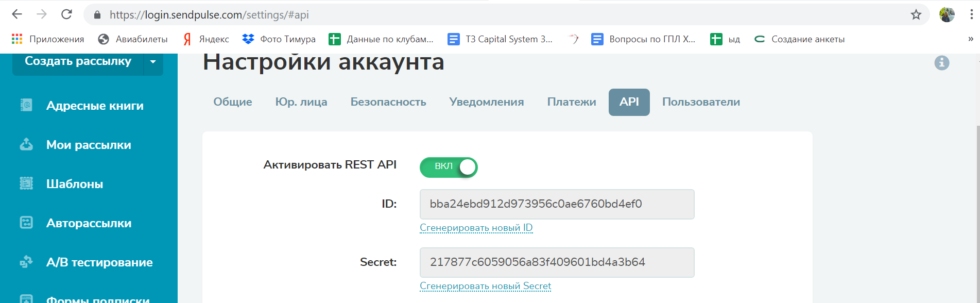Open the Yandex bookmark

coord(206,39)
